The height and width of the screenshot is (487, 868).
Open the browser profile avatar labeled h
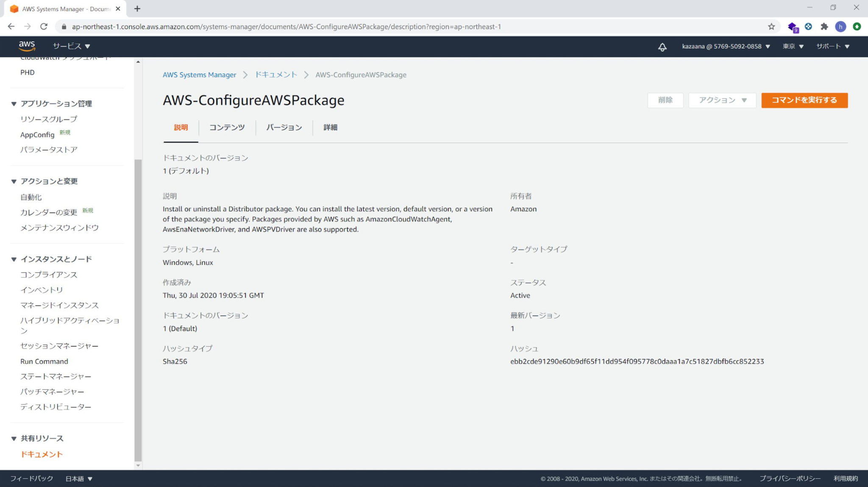pos(841,26)
